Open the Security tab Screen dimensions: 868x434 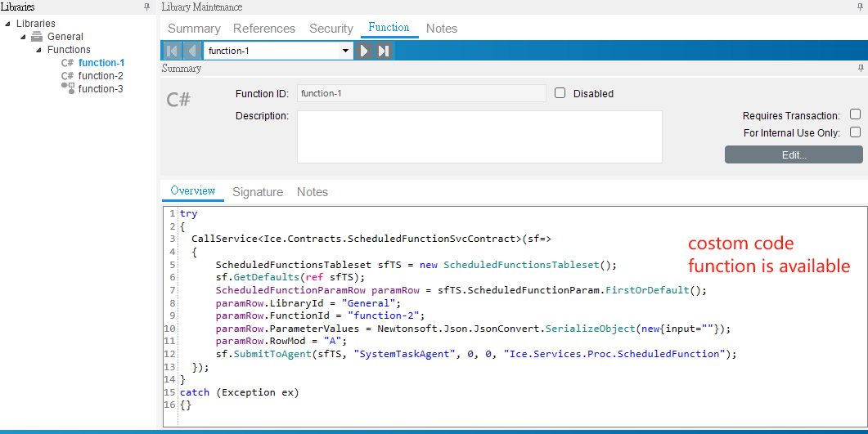pos(331,29)
